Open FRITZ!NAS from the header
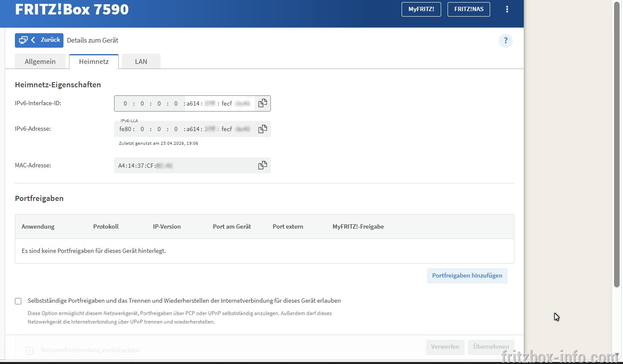 tap(469, 9)
